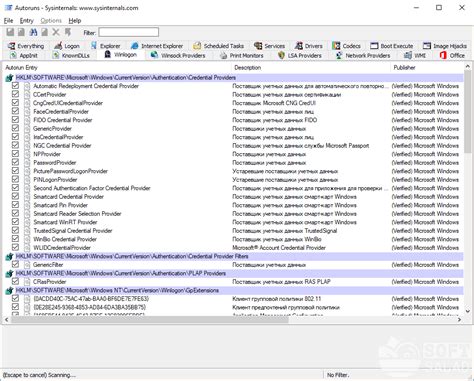Click into the Filter text field
474x381 pixels.
(x=128, y=32)
